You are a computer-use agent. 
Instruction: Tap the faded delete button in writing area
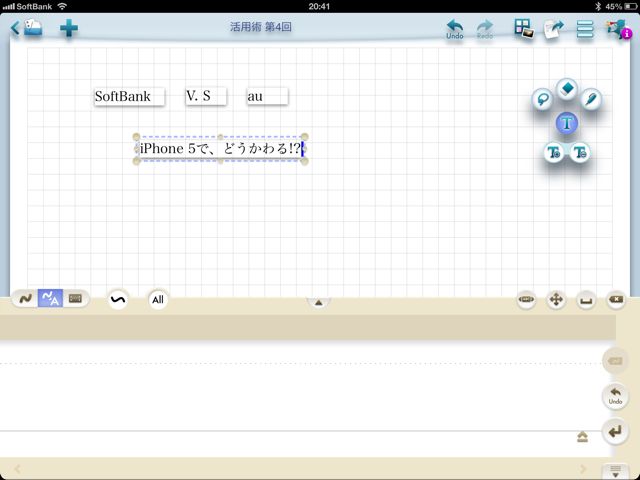pos(615,361)
